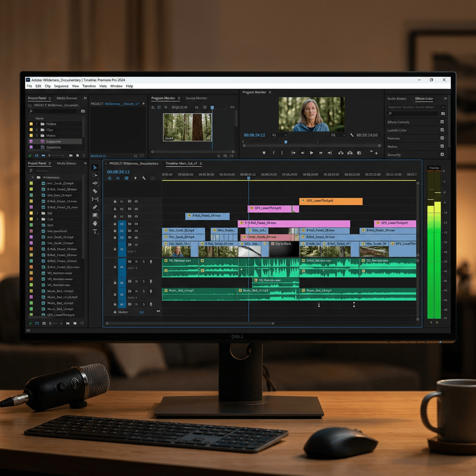The width and height of the screenshot is (476, 476).
Task: Select Timeline: Main_Cut_v7 tab
Action: click(x=181, y=163)
